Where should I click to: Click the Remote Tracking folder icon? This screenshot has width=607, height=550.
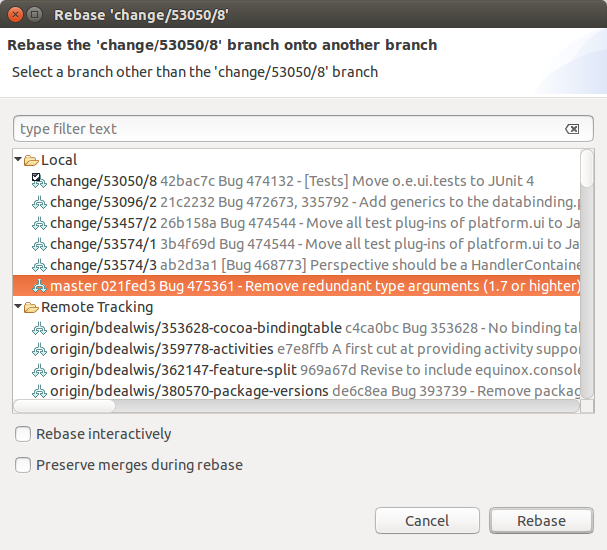pos(31,307)
